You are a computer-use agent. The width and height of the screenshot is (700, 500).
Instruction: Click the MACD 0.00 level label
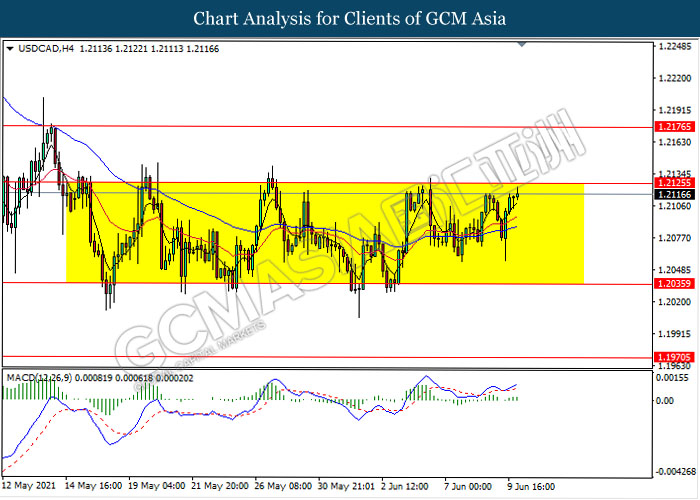click(x=665, y=400)
